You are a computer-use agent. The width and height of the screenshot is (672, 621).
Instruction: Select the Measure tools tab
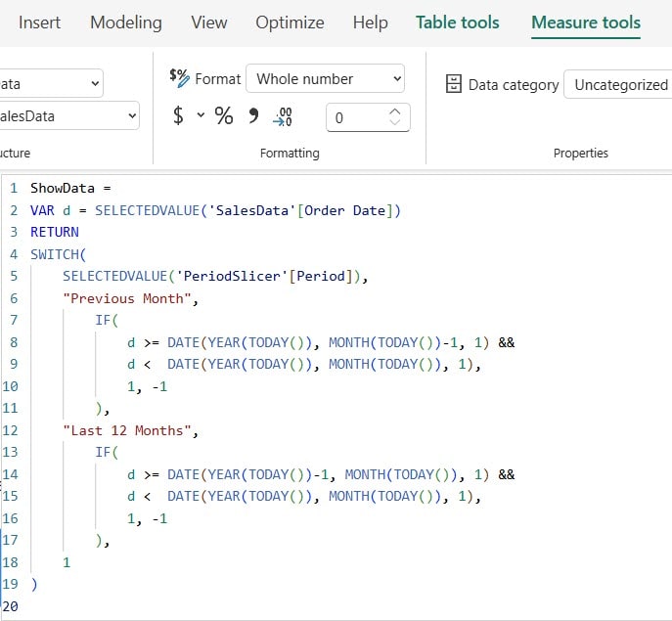tap(586, 22)
